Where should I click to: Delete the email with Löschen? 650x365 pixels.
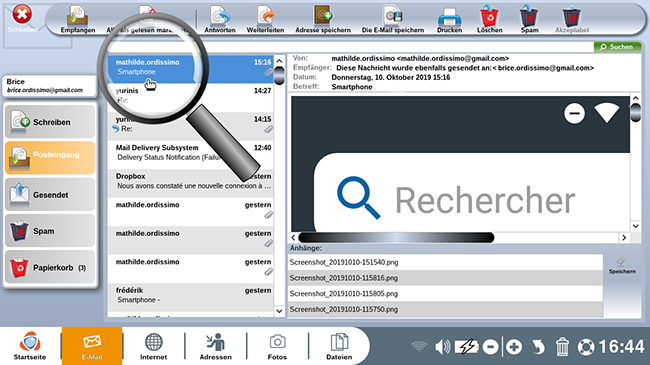pos(490,19)
